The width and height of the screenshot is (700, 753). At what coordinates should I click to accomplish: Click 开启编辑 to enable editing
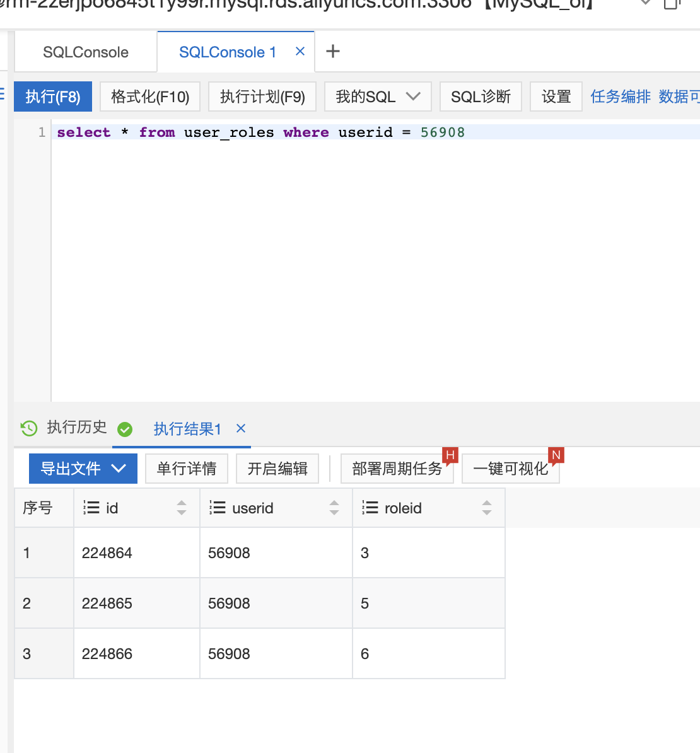(x=277, y=469)
